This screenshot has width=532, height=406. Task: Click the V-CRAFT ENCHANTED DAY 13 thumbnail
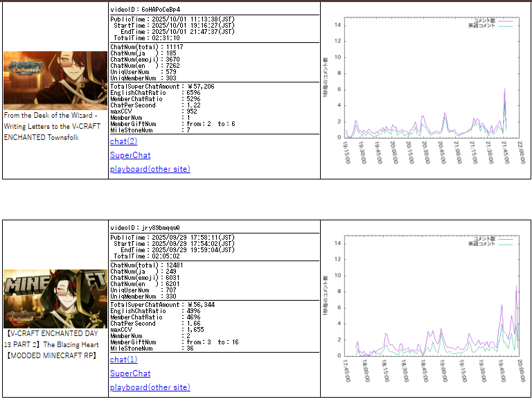click(55, 299)
